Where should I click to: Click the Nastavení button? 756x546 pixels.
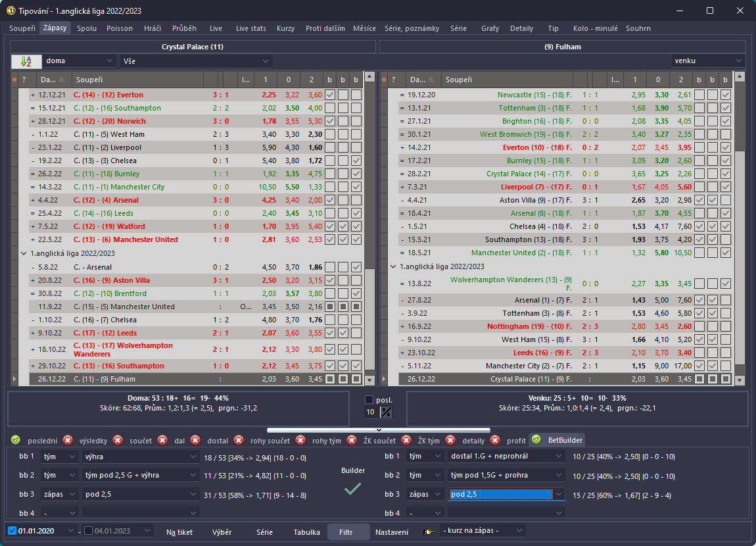coord(392,532)
